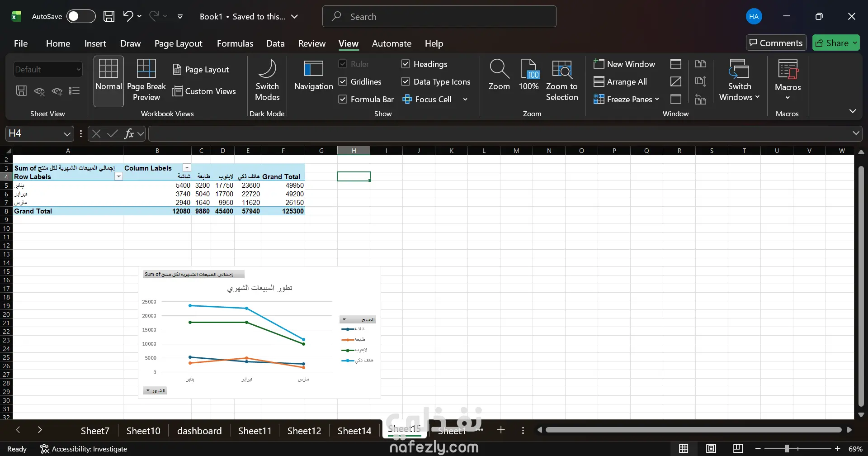The width and height of the screenshot is (868, 456).
Task: Click the Hide window icon
Action: point(676,81)
